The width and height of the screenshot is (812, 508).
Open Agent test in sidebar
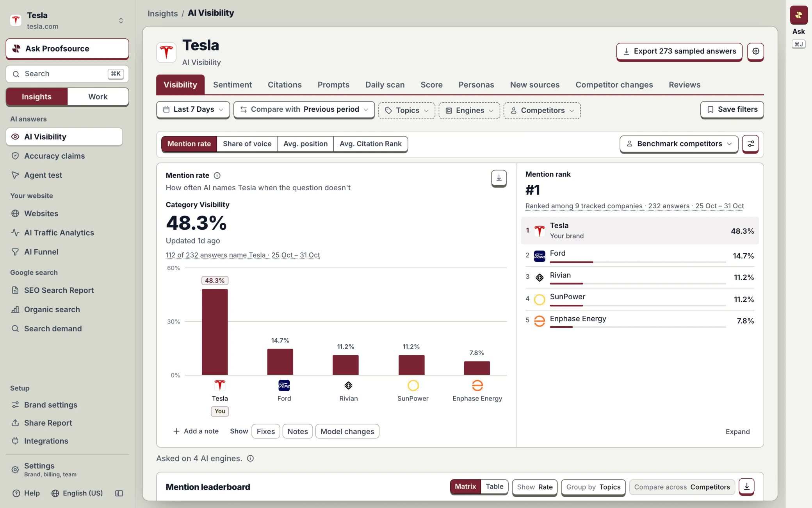(64, 175)
